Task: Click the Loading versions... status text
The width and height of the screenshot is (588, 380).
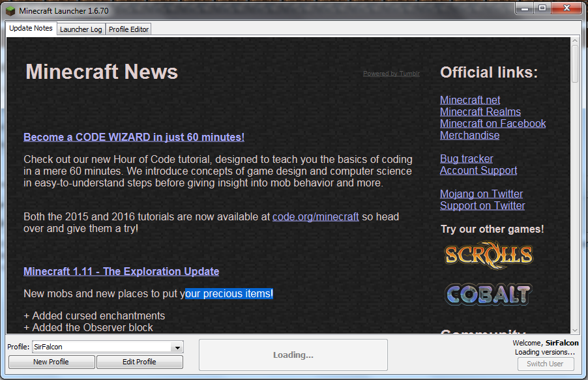Action: (x=545, y=352)
